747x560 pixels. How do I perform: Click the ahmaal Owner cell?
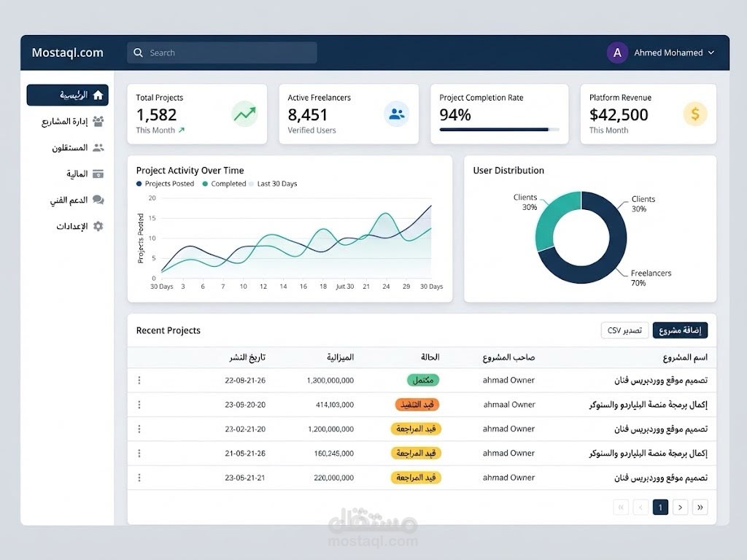[x=509, y=405]
